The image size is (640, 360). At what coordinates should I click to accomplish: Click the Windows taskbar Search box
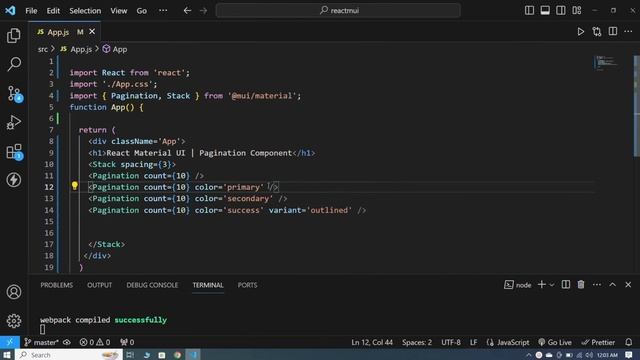click(69, 355)
